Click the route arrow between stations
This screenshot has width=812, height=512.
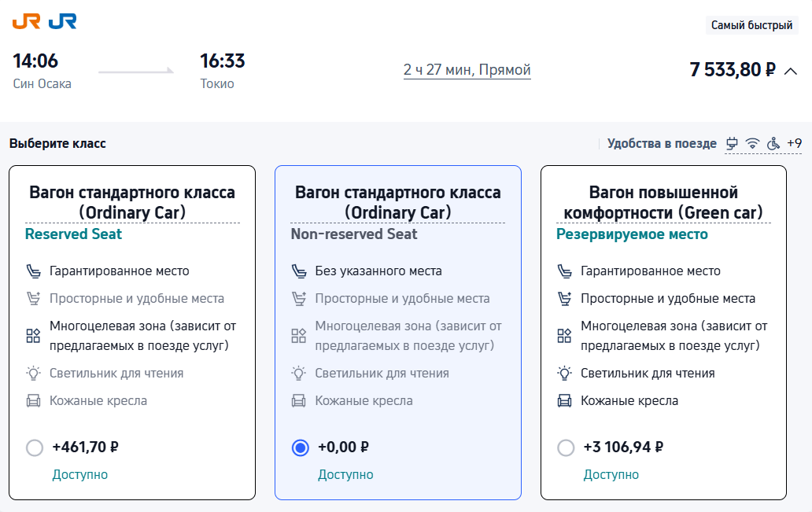135,69
